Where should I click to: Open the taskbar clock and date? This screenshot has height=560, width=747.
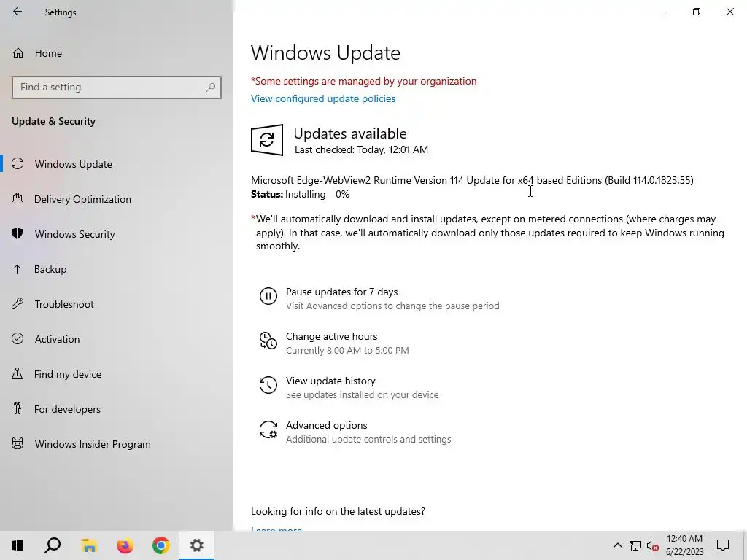(x=684, y=545)
